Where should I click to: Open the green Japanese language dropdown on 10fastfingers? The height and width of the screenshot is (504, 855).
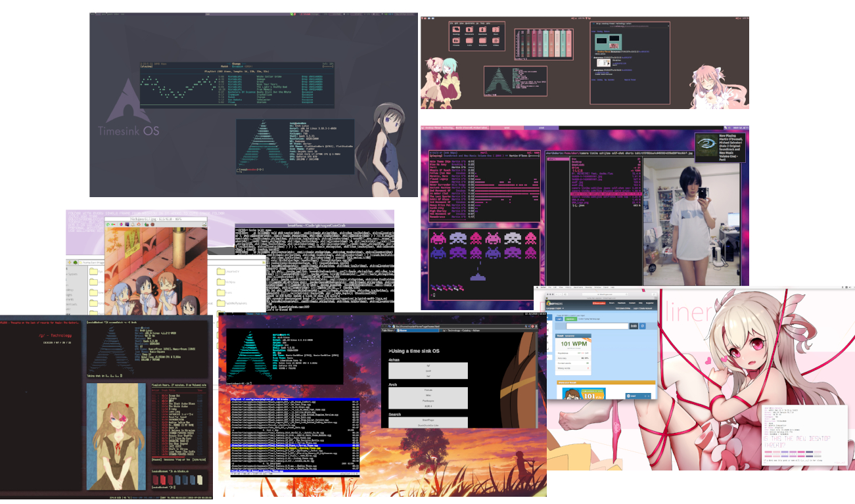pyautogui.click(x=571, y=319)
